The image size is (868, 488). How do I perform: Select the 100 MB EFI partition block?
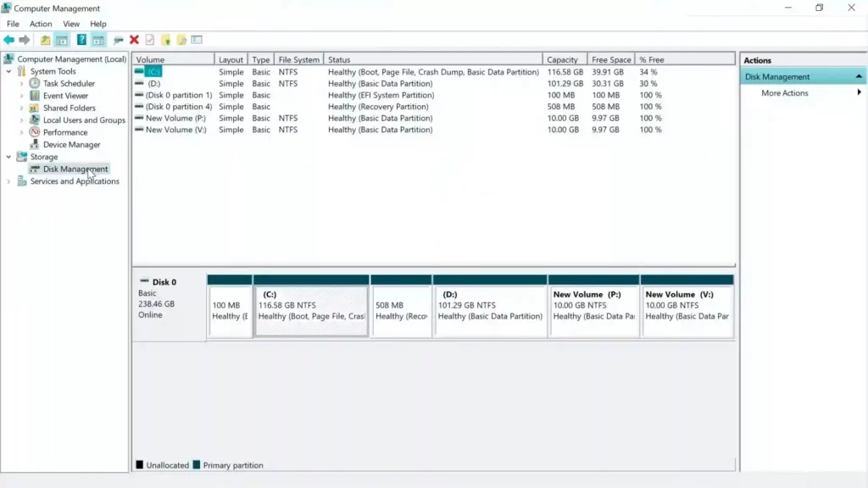click(230, 306)
